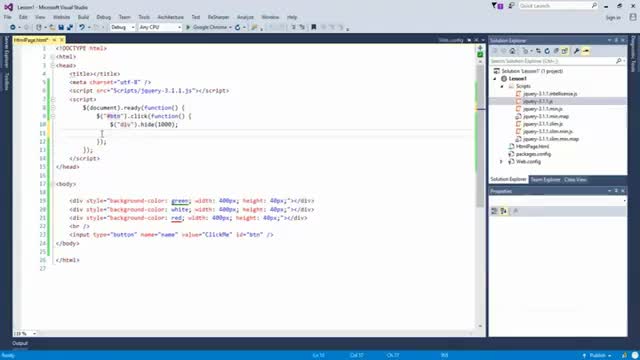Uncomment the selected lines icon
The image size is (640, 360).
click(302, 27)
